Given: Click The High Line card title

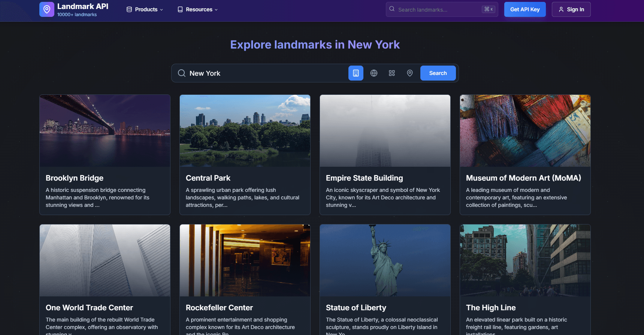Looking at the screenshot, I should (491, 308).
